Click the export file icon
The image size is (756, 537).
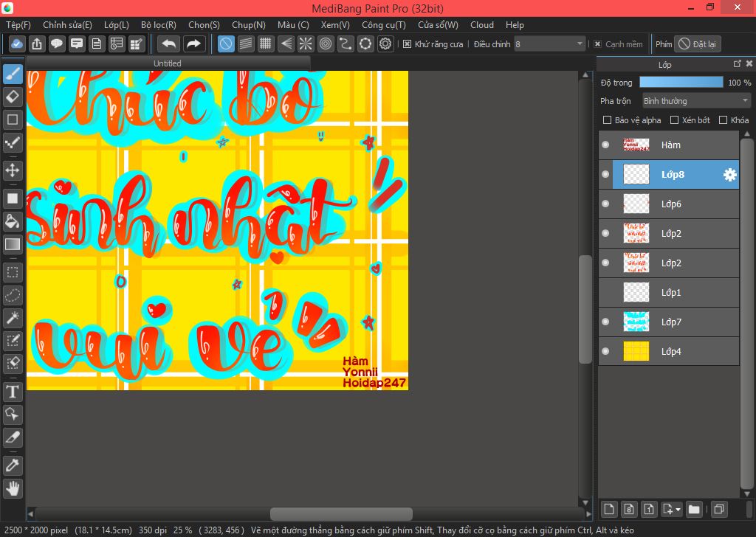pos(37,44)
